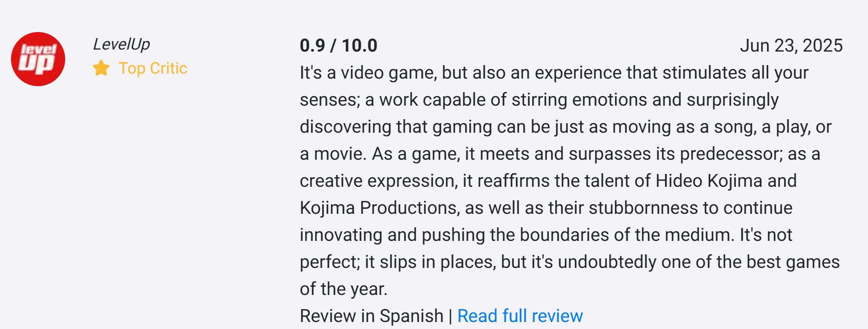Open the Read full review link

tap(520, 316)
